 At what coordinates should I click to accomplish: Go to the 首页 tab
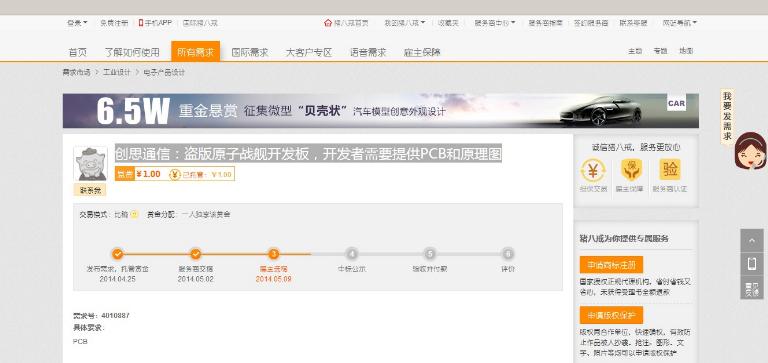point(77,52)
